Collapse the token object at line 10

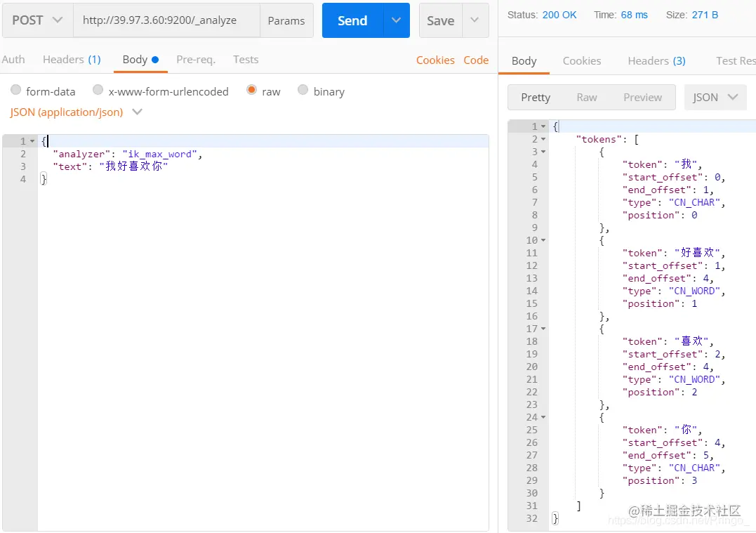pos(543,240)
